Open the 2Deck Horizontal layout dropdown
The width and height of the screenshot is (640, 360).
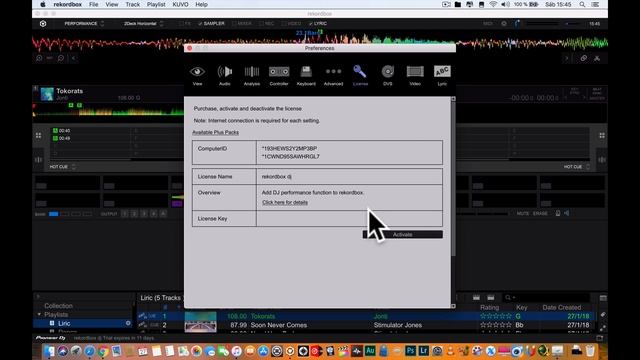tap(143, 24)
